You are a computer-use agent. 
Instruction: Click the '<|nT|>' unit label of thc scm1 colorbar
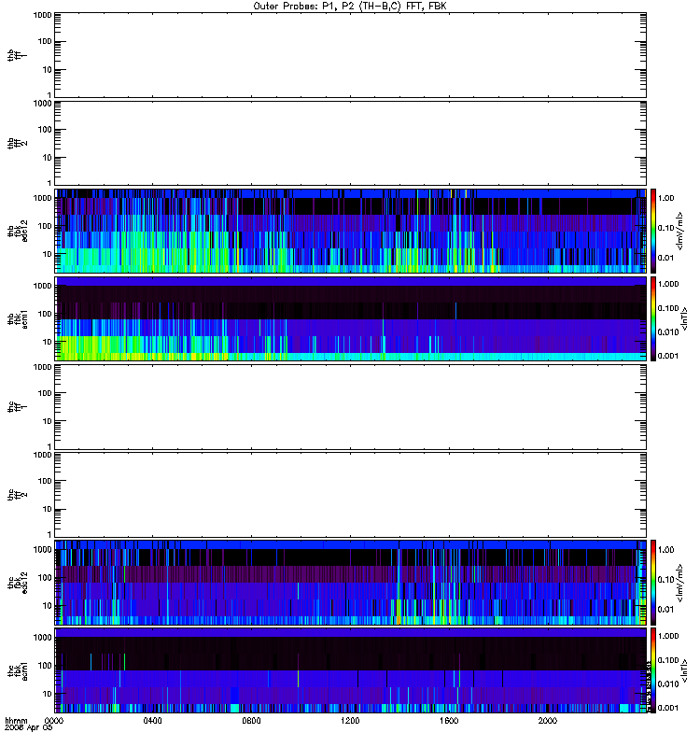click(685, 670)
